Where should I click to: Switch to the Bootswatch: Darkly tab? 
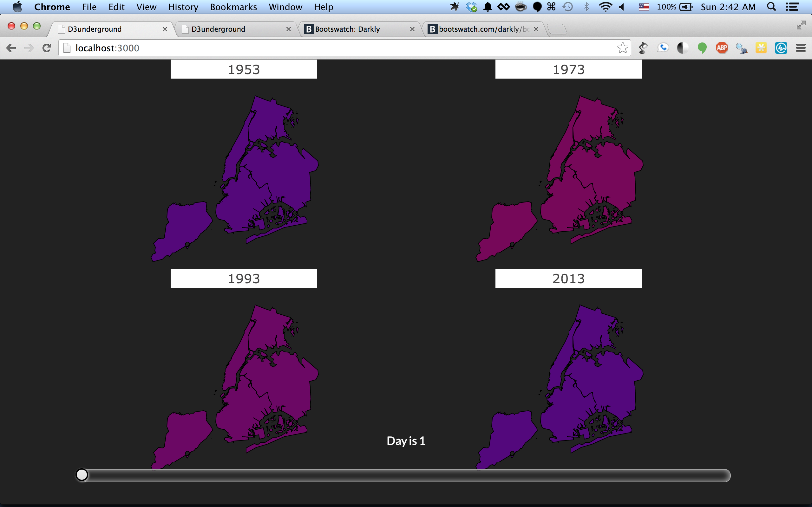click(x=347, y=29)
